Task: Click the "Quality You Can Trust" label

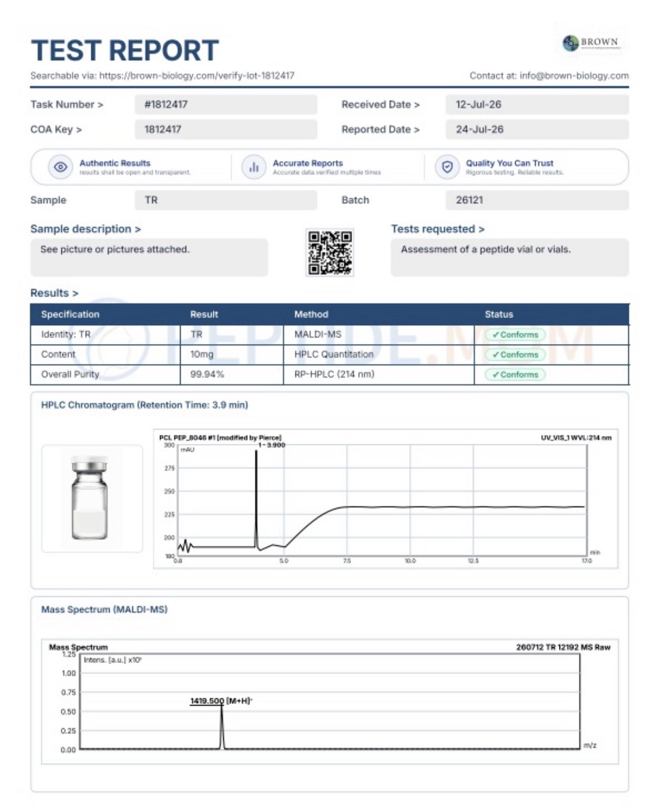Action: [510, 163]
